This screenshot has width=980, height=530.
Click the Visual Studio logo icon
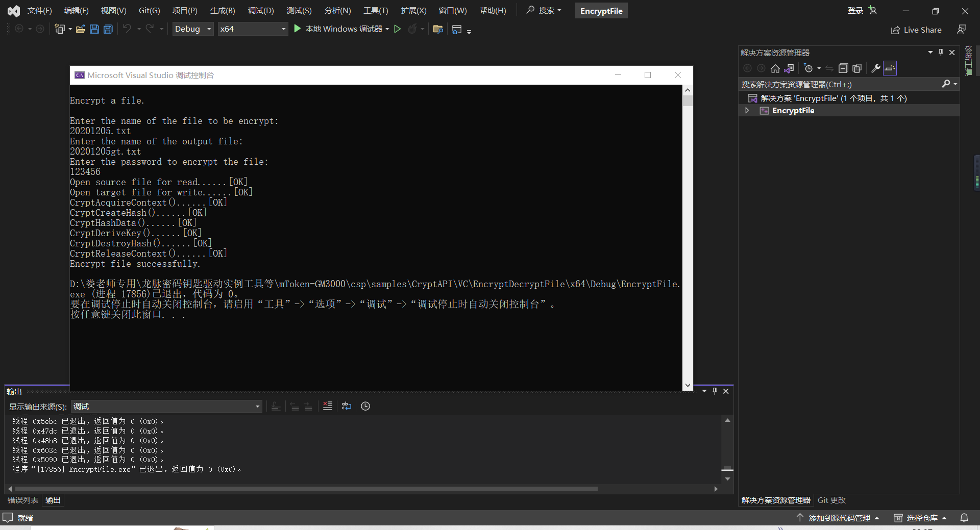[x=14, y=11]
